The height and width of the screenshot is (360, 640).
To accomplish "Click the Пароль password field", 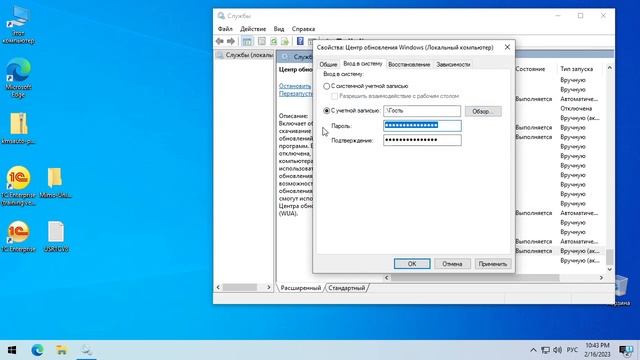I will pyautogui.click(x=422, y=125).
